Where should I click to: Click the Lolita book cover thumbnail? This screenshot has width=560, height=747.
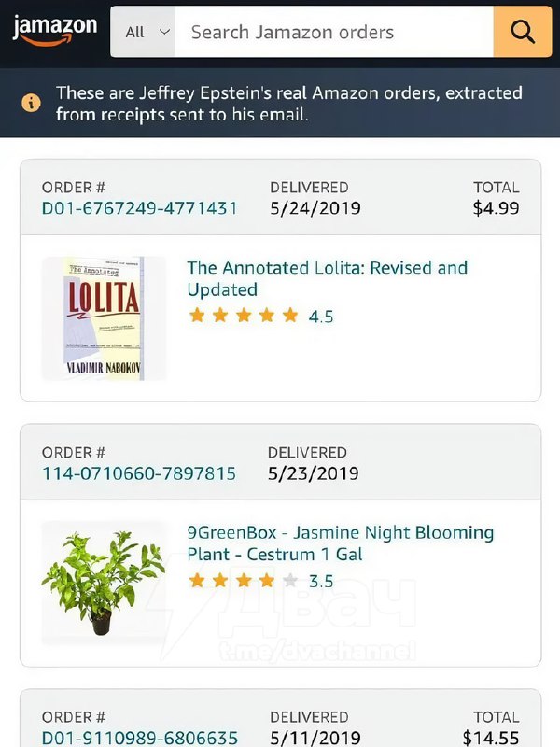click(x=104, y=317)
